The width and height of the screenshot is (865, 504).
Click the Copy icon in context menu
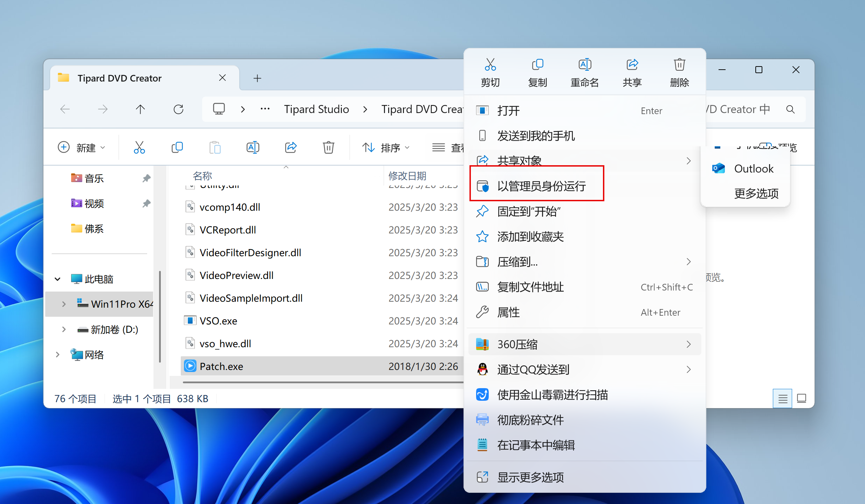(x=537, y=65)
